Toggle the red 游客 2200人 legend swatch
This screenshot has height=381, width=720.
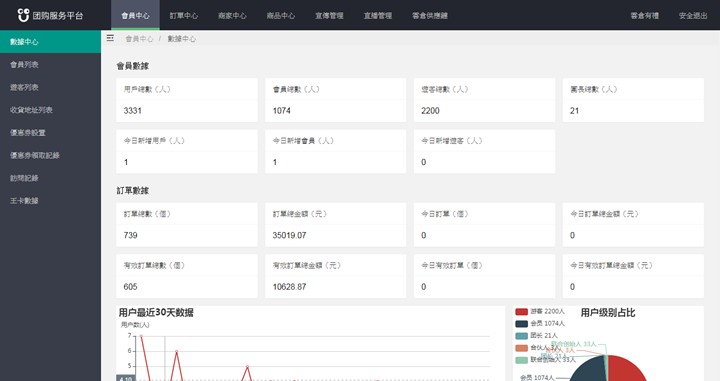[x=521, y=312]
